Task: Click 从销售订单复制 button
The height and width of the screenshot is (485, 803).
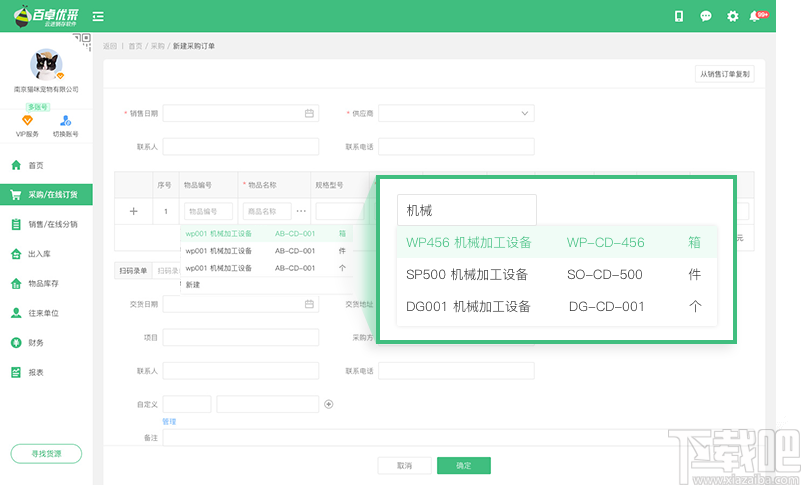Action: 725,74
